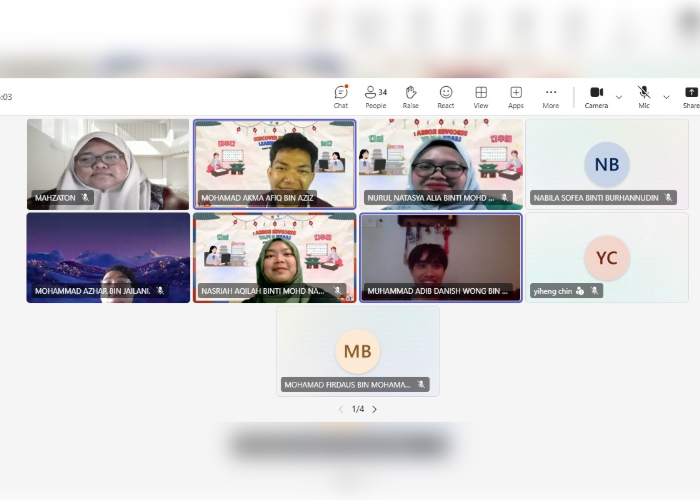Image resolution: width=700 pixels, height=500 pixels.
Task: Raise your hand in the meeting
Action: [411, 96]
